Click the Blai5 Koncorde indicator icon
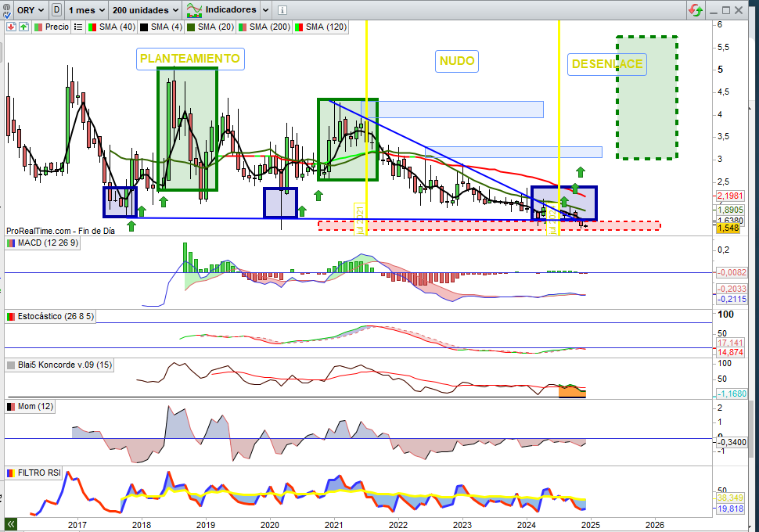The image size is (759, 532). (11, 365)
